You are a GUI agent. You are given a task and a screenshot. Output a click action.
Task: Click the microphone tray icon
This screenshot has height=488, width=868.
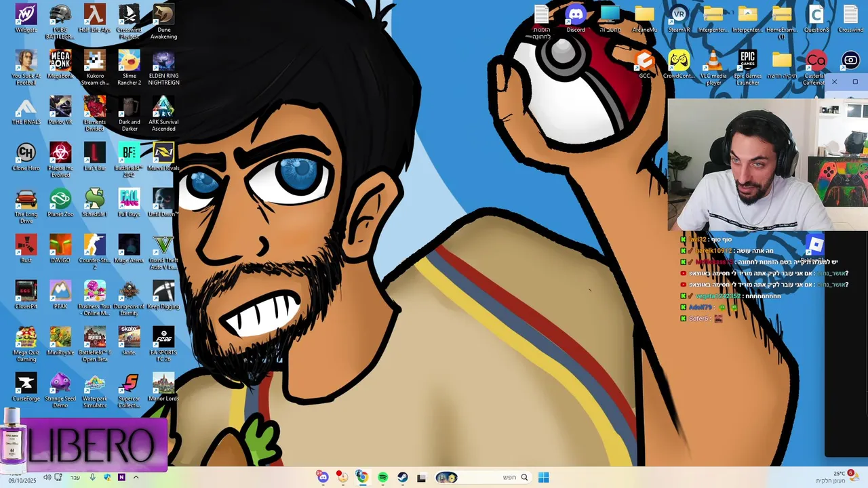coord(92,477)
